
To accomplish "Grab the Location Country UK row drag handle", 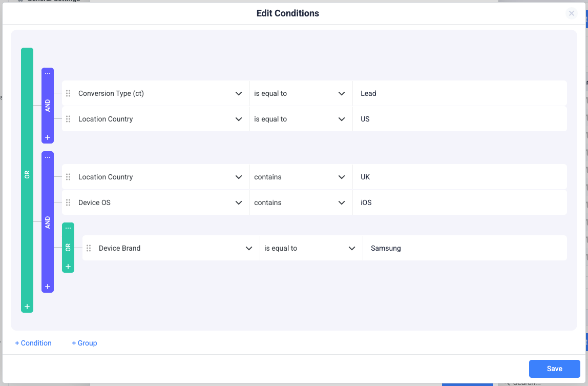I will (68, 177).
